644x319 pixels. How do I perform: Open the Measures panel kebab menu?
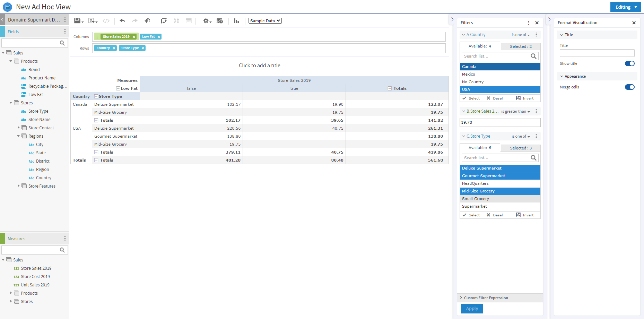(65, 239)
